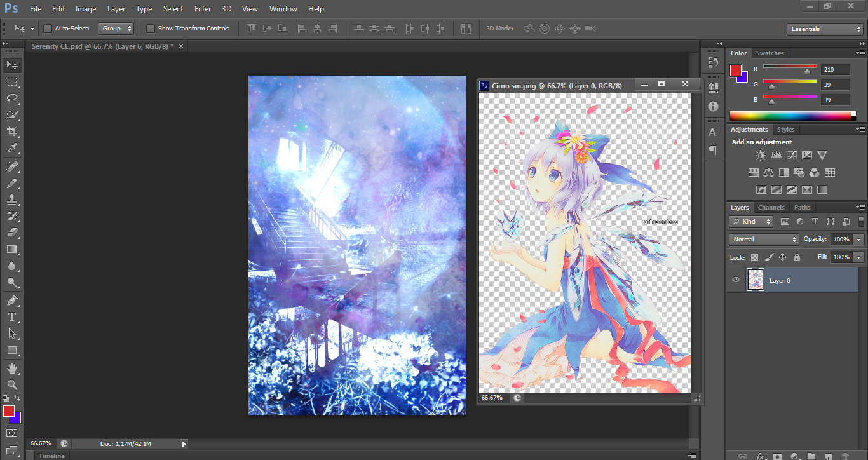Add a Color Balance adjustment

coord(768,172)
